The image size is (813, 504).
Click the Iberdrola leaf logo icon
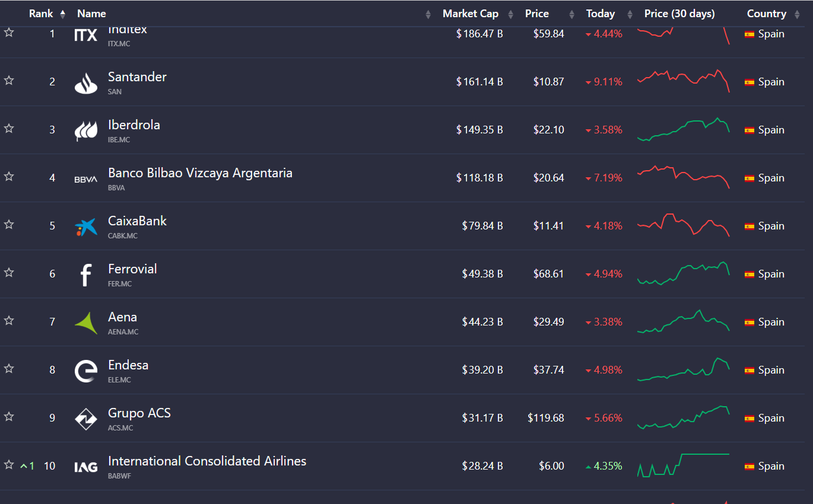[x=86, y=131]
